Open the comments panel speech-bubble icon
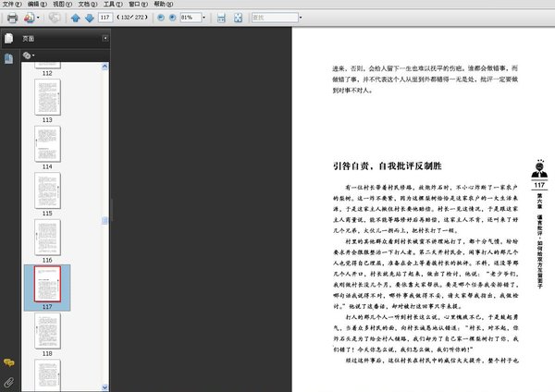The image size is (555, 392). tap(9, 362)
